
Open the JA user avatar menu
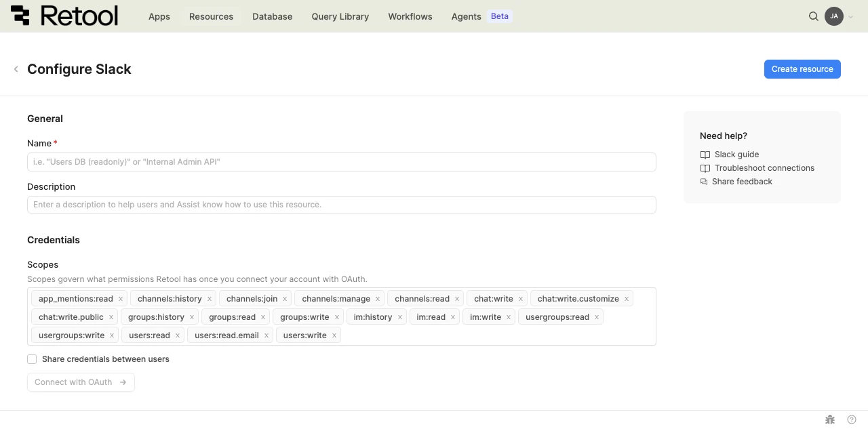[x=834, y=16]
